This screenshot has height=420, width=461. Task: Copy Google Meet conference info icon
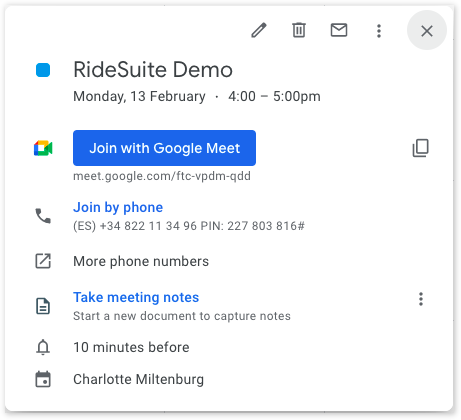coord(421,148)
